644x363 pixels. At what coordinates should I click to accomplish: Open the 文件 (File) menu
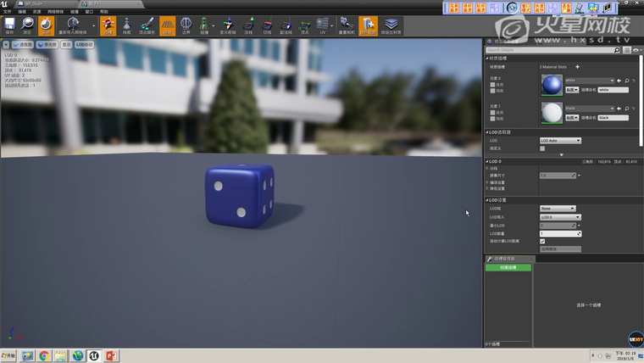[x=7, y=12]
